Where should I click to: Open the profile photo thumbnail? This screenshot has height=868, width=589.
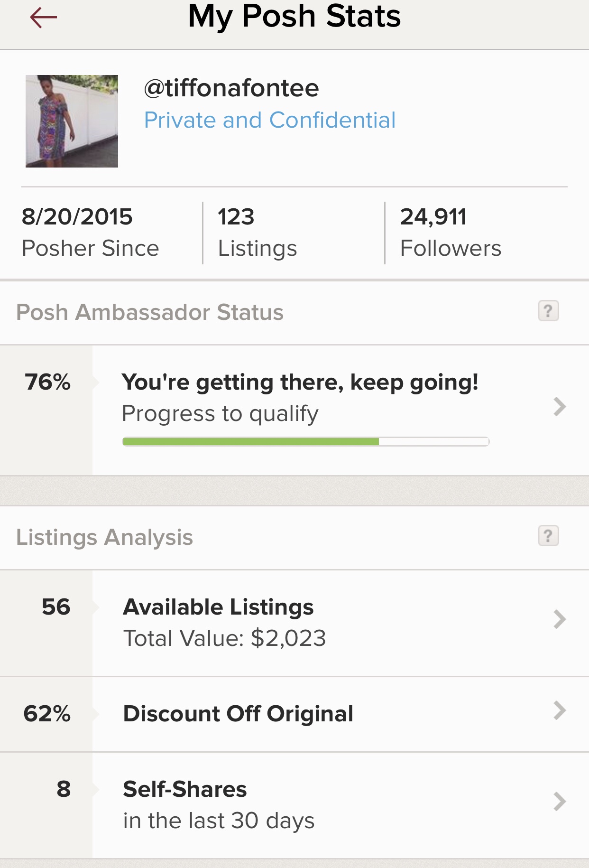pos(72,121)
